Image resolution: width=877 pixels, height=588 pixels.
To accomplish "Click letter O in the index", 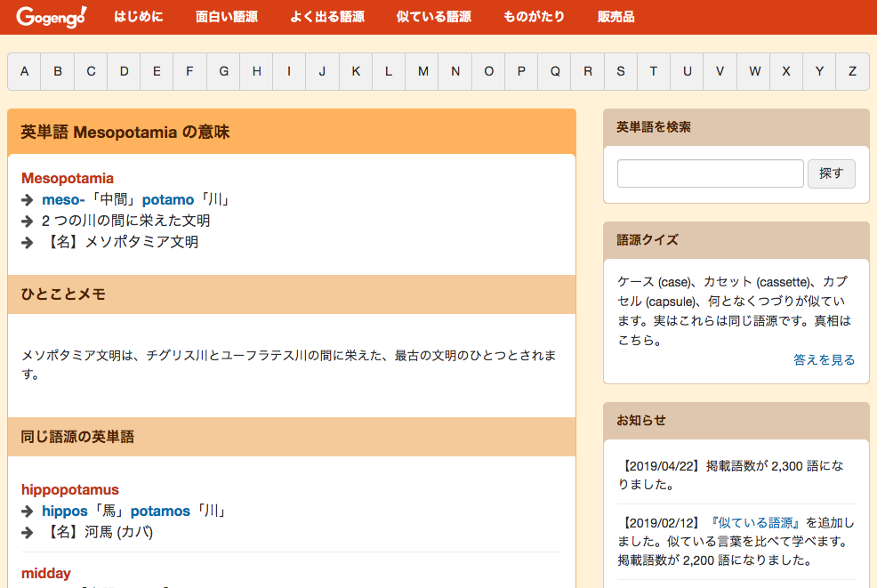I will click(x=488, y=72).
